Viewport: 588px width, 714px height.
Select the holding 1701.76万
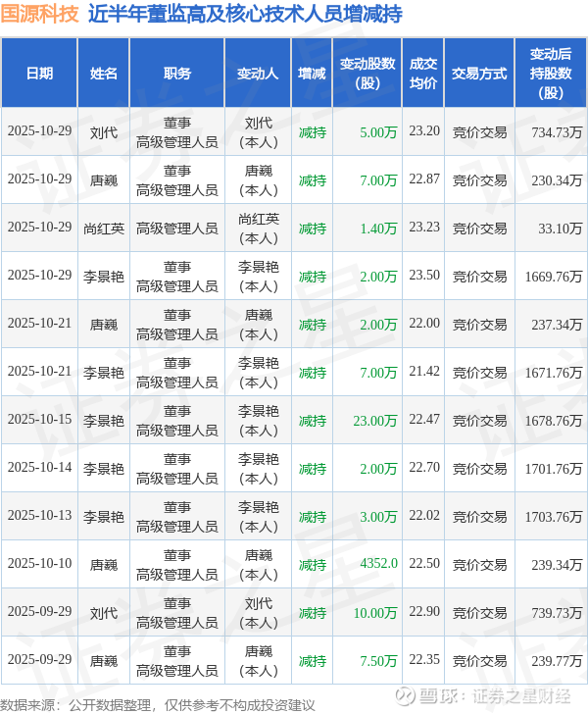click(x=554, y=469)
